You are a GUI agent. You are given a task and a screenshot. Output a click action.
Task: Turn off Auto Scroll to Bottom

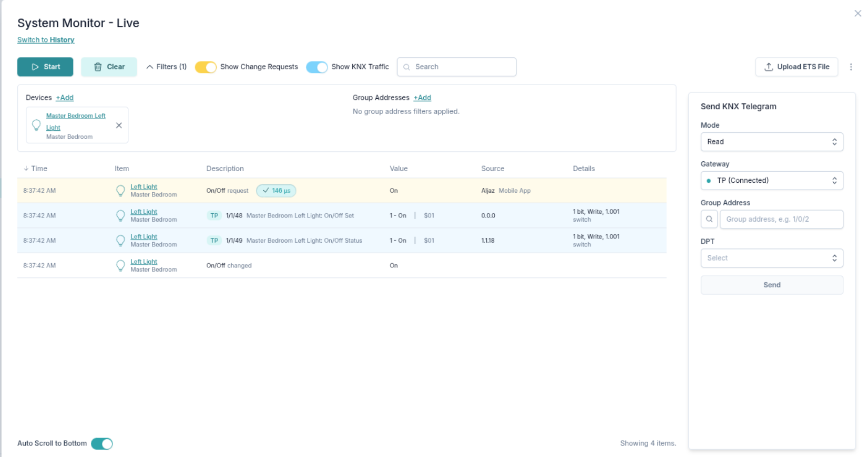click(x=102, y=444)
